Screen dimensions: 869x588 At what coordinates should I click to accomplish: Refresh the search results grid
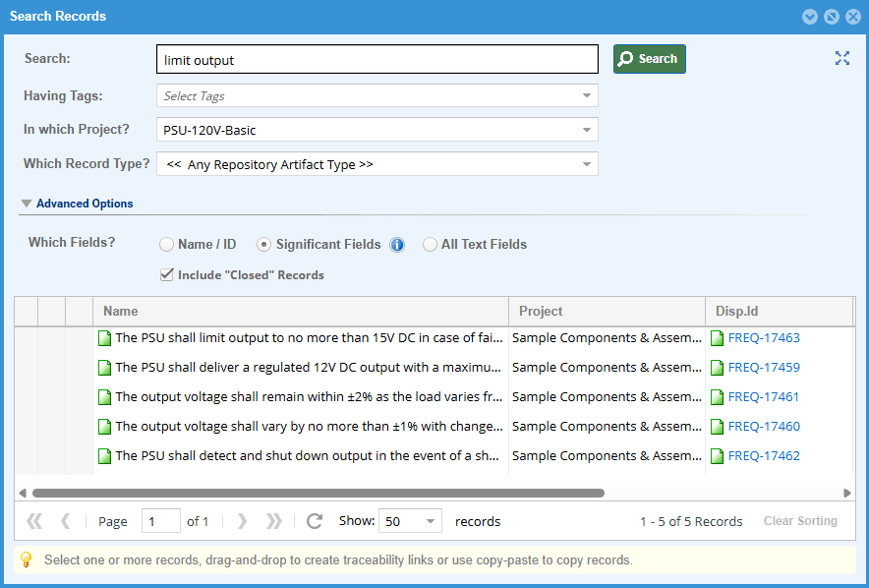pos(315,521)
